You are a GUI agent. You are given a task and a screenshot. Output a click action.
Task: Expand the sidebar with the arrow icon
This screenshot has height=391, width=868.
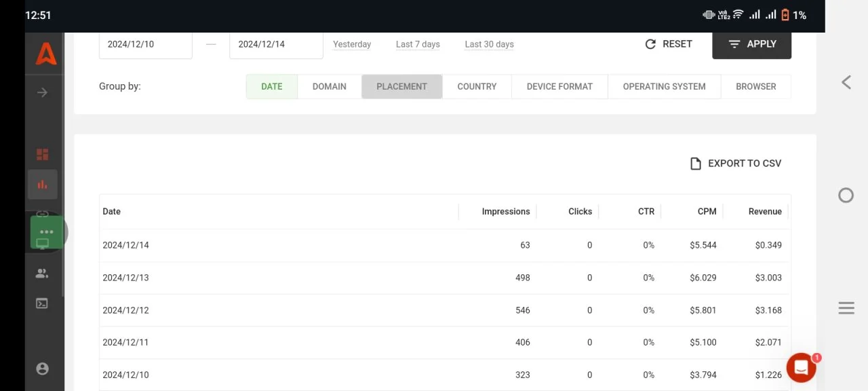pyautogui.click(x=42, y=92)
